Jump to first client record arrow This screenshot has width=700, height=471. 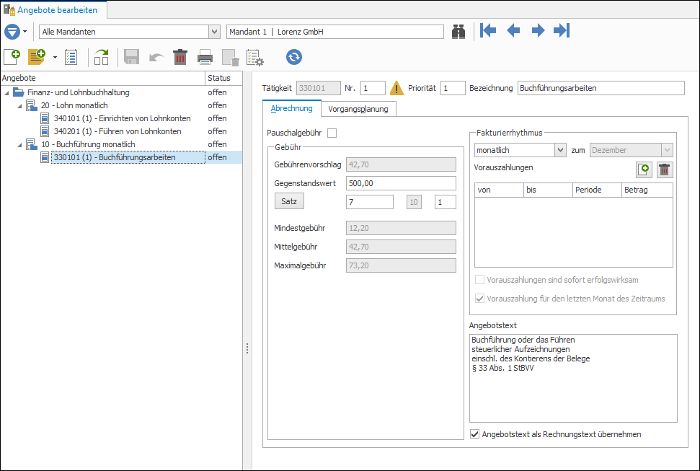488,30
